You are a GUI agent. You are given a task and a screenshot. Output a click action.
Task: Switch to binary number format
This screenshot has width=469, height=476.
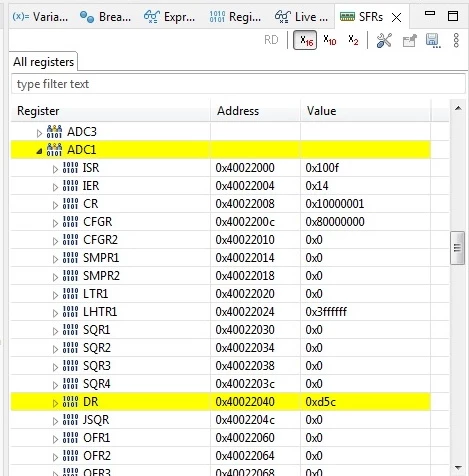(353, 40)
